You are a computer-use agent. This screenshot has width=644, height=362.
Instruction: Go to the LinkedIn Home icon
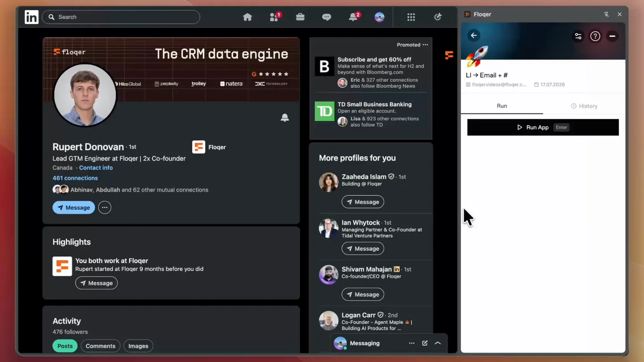[247, 17]
